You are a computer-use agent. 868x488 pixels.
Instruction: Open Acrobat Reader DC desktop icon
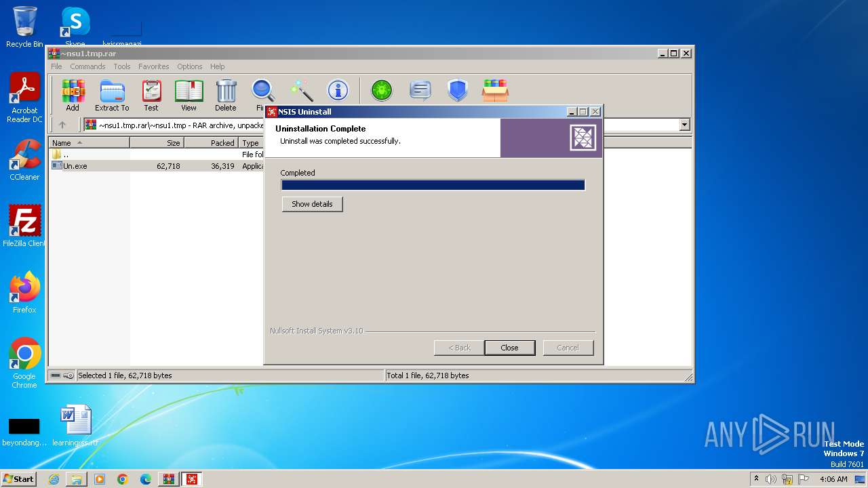point(24,98)
